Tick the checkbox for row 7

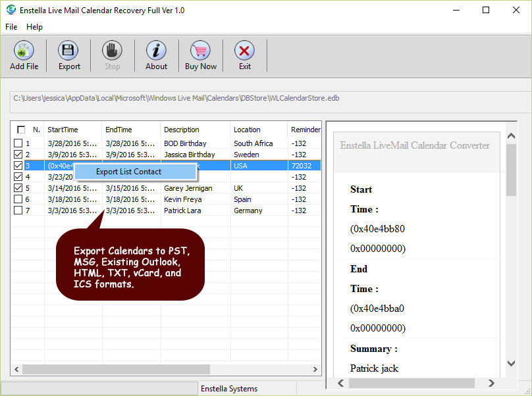(x=18, y=210)
